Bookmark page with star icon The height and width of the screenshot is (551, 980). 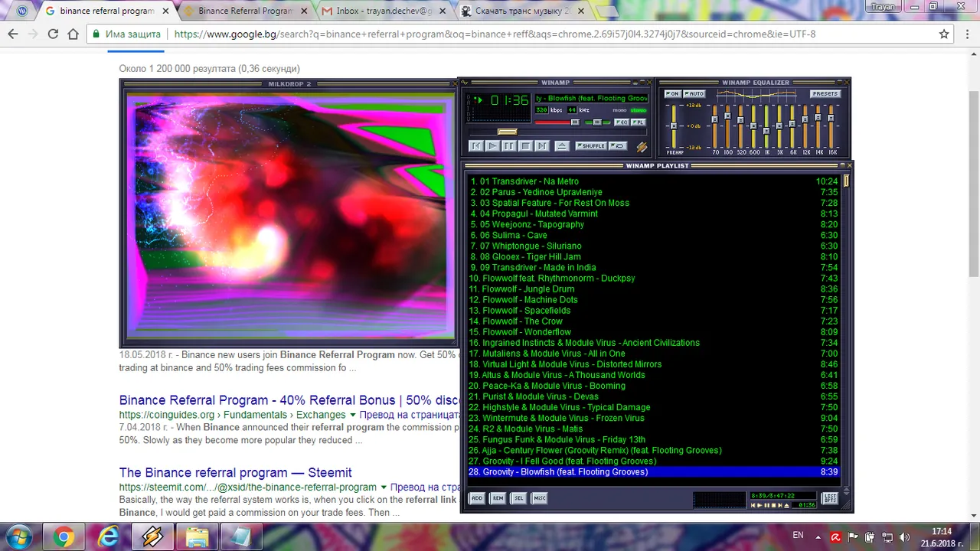[x=944, y=34]
